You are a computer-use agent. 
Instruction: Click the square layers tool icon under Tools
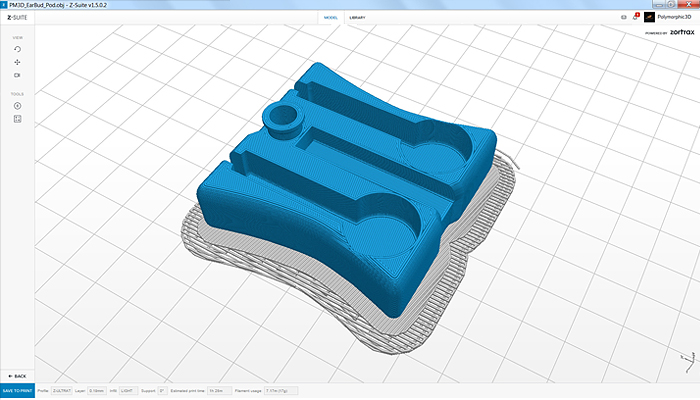point(17,119)
